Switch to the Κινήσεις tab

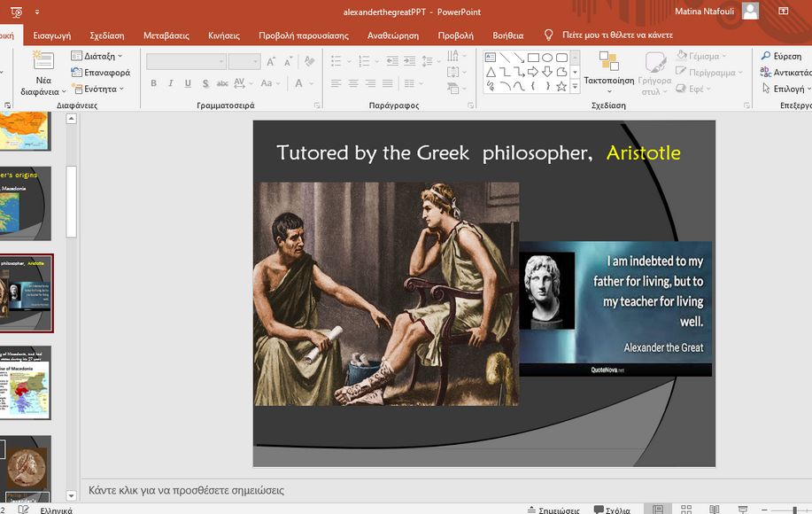click(224, 35)
